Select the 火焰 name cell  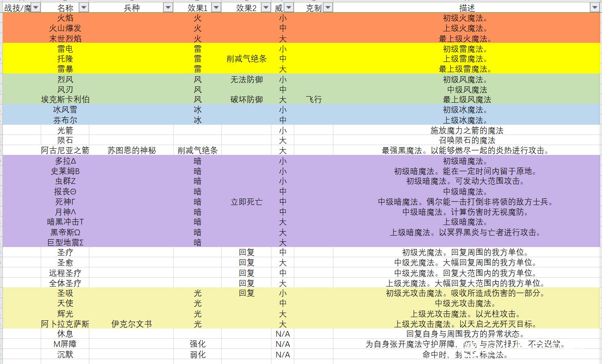[x=65, y=18]
